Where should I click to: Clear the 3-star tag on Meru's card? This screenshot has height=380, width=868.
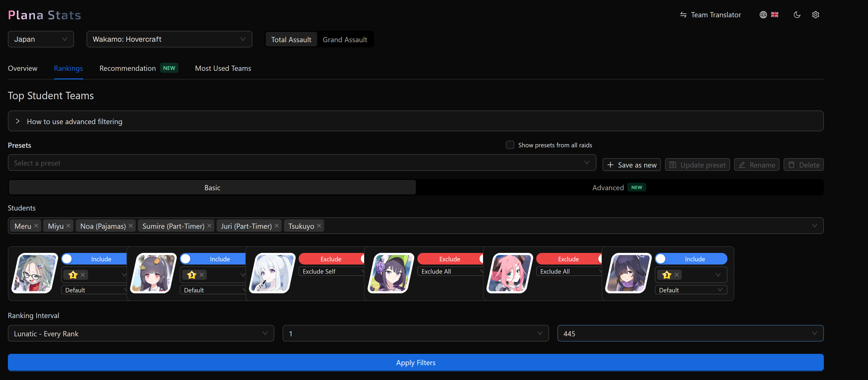pos(83,275)
